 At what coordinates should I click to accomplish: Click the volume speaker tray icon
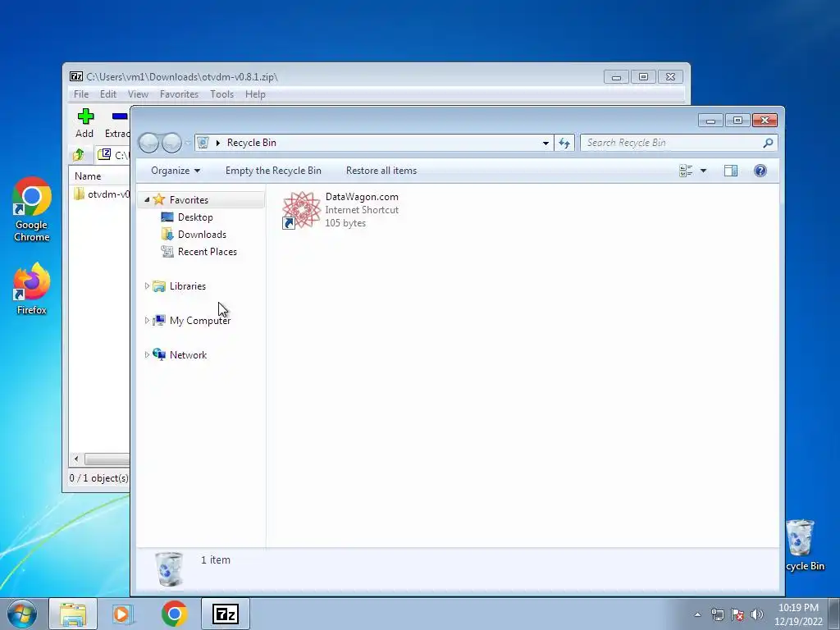757,614
